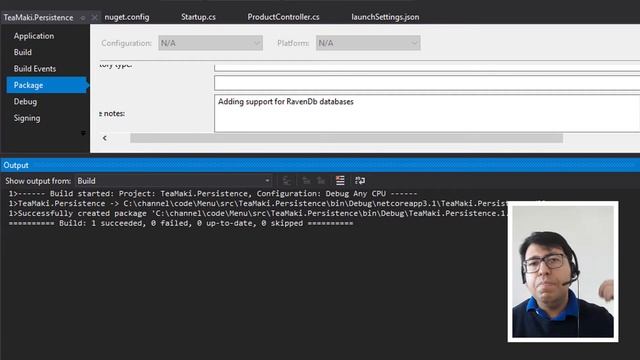The height and width of the screenshot is (360, 640).
Task: Click the netcoreapp3.1 output path line
Action: point(258,203)
